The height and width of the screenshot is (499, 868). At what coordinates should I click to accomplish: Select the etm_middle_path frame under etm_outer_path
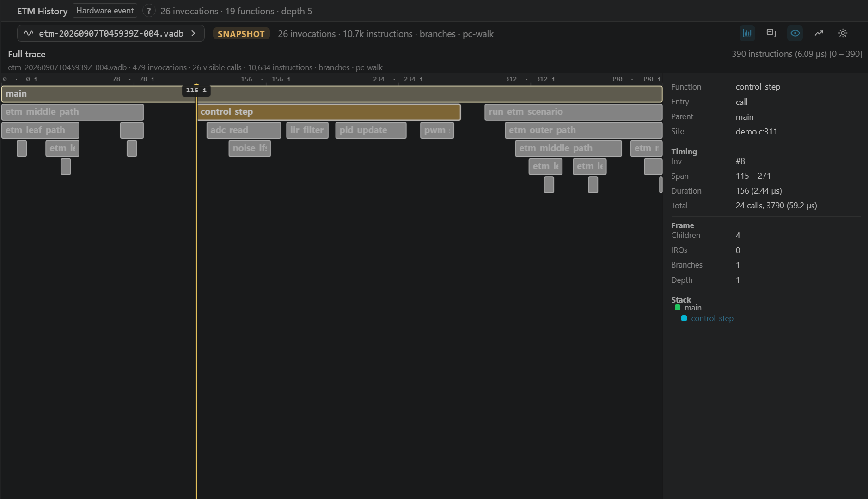coord(568,148)
